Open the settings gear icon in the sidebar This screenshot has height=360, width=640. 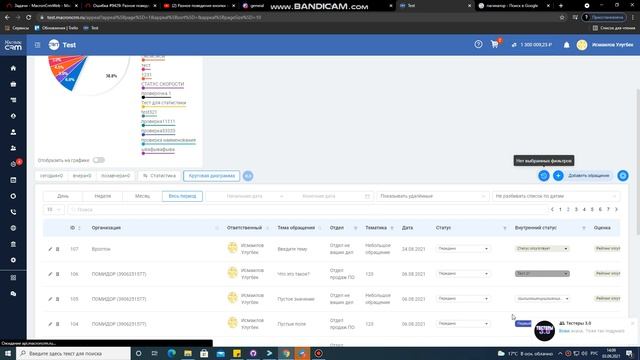pos(13,260)
